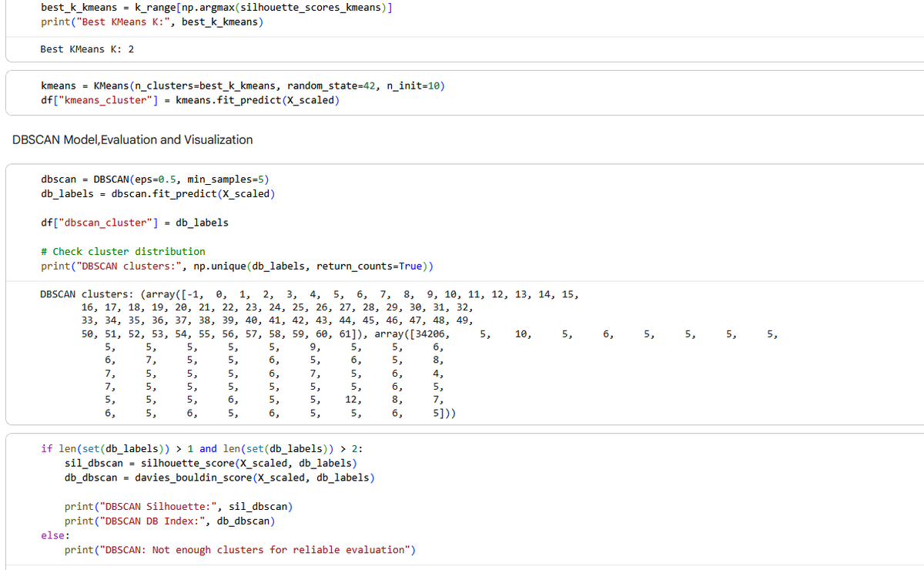Click the db_dbscan = davies_bouldin_score(...) line
This screenshot has width=924, height=570.
tap(220, 478)
